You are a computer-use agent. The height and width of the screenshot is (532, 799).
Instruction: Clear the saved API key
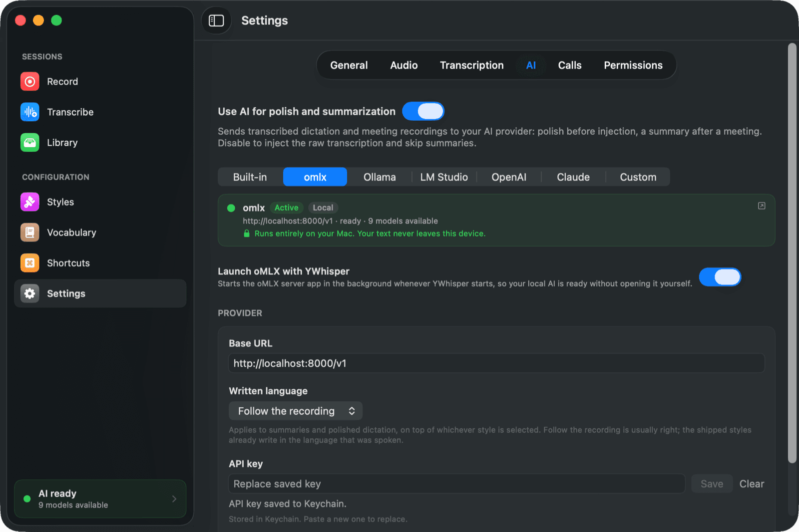[x=752, y=484]
